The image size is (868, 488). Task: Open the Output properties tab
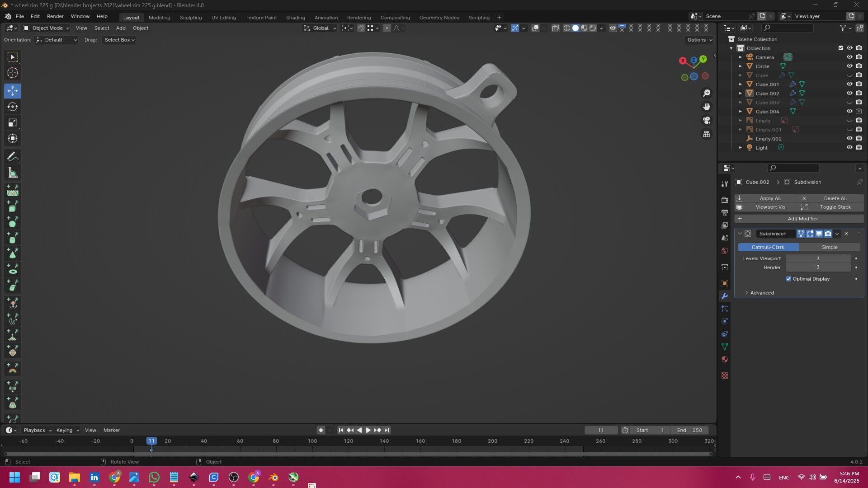tap(725, 212)
